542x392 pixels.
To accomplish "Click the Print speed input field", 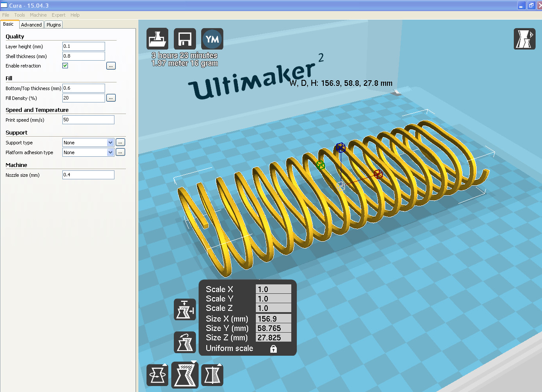I will (x=88, y=120).
